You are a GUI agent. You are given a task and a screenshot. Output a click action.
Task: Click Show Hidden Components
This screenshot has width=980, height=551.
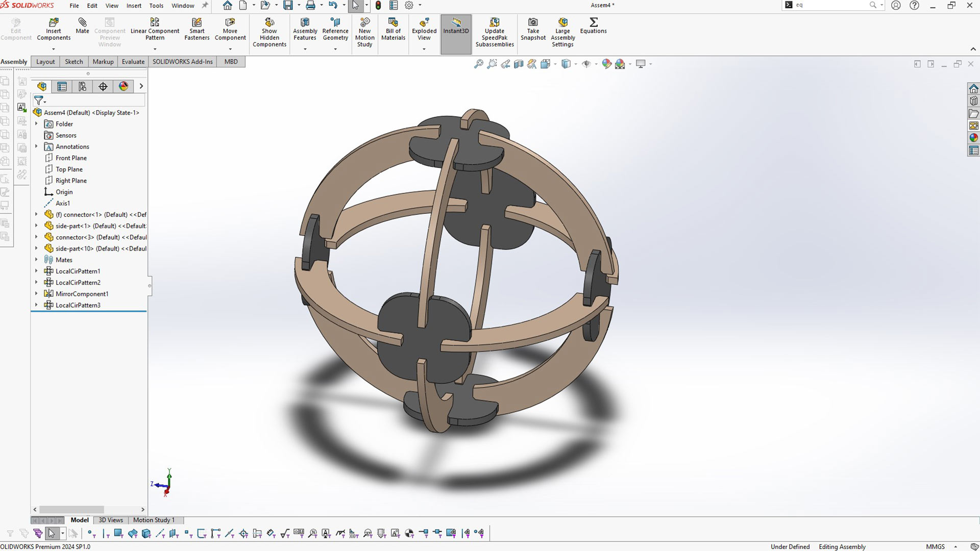point(269,33)
